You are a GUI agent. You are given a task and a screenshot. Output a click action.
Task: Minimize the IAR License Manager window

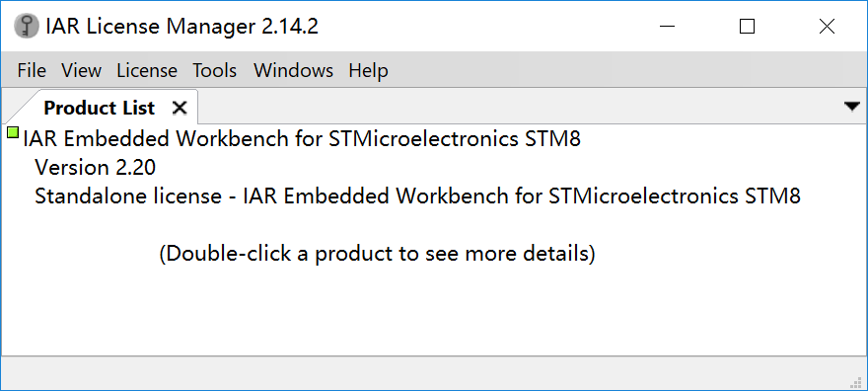(x=668, y=26)
